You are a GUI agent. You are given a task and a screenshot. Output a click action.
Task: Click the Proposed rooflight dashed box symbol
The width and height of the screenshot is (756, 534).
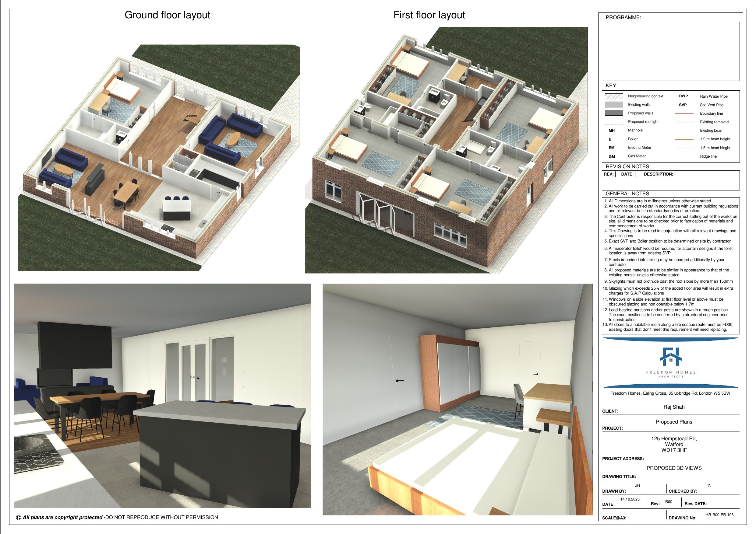tap(614, 122)
